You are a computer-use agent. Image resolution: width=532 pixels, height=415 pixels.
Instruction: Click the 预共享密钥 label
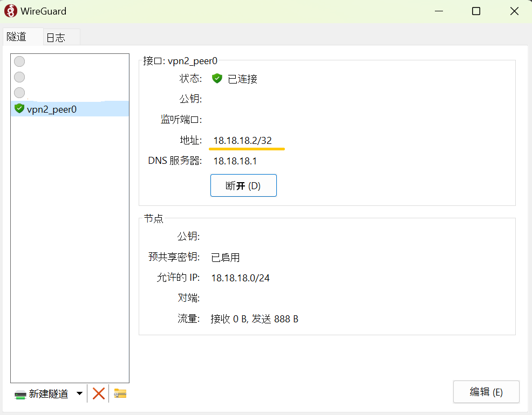pos(174,257)
